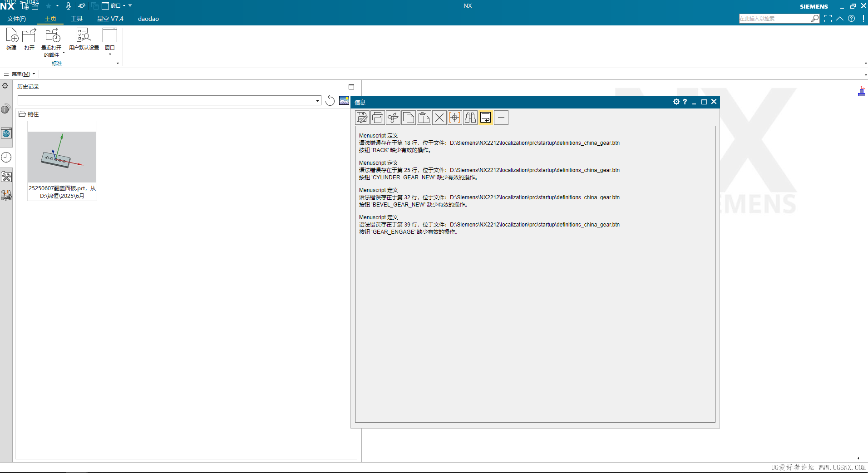This screenshot has height=473, width=868.
Task: Open quick access toolbar options arrow
Action: coord(130,6)
